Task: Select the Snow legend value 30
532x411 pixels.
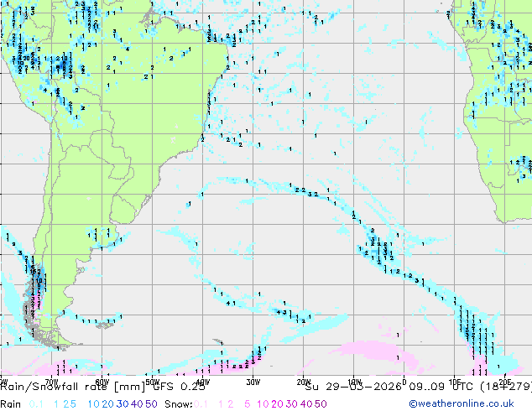Action: pyautogui.click(x=292, y=404)
